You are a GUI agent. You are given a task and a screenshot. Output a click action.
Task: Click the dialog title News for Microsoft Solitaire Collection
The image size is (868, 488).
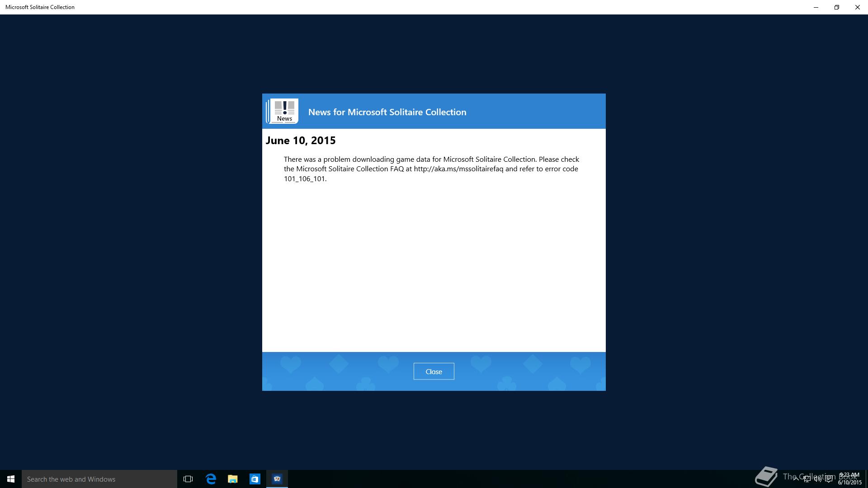point(387,112)
